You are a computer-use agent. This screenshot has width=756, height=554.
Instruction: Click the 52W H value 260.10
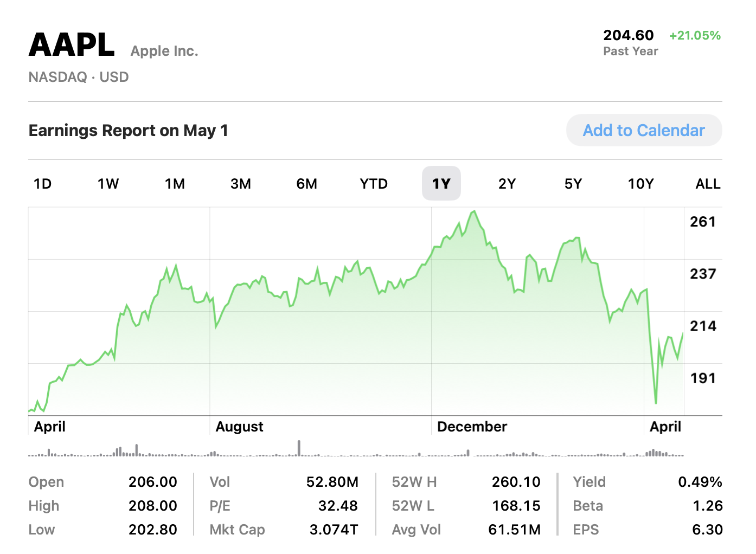(x=516, y=482)
